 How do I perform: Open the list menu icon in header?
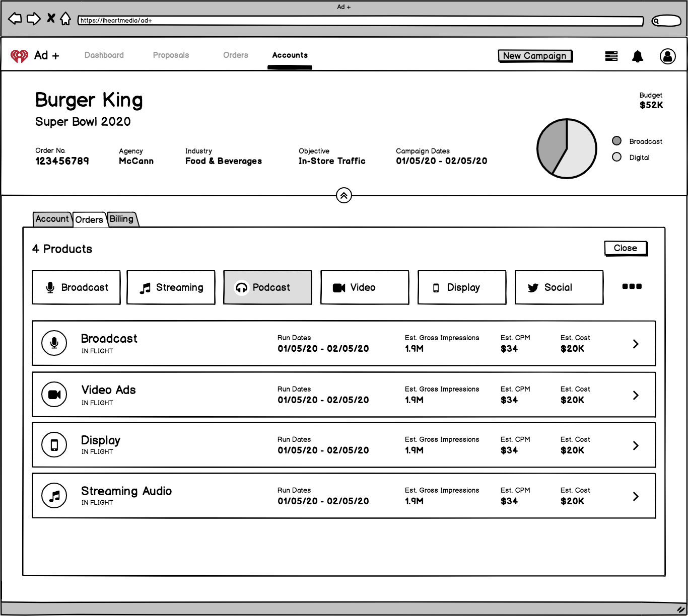coord(611,56)
